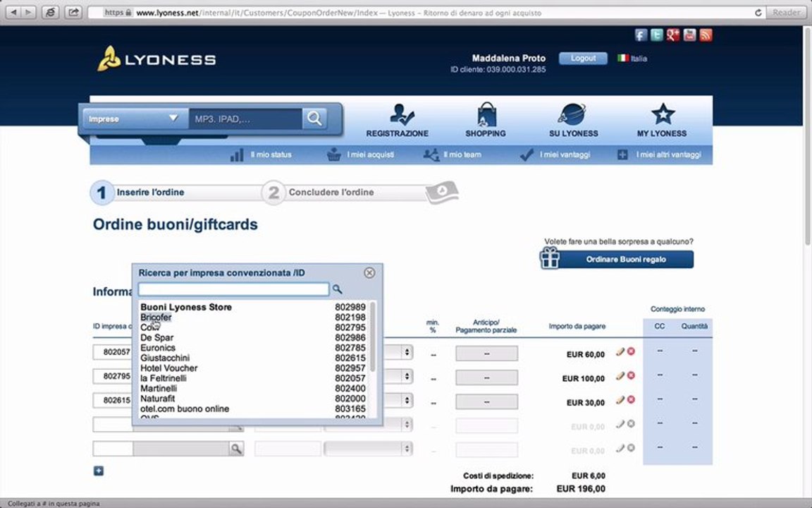Click the Reader button
The height and width of the screenshot is (508, 812).
(x=786, y=13)
